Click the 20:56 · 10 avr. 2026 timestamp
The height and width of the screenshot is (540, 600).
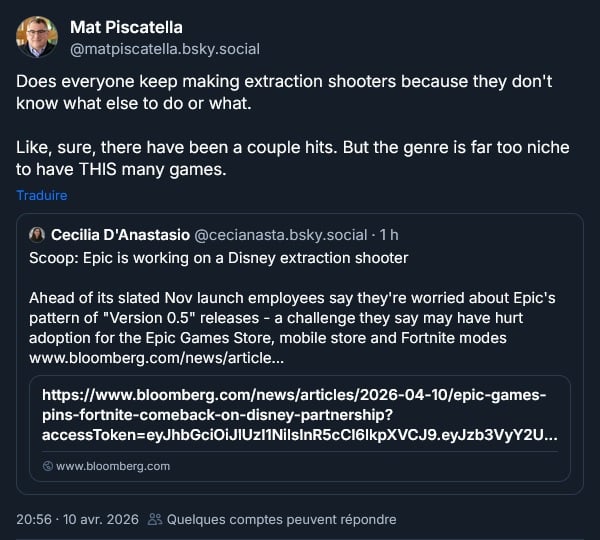tap(77, 519)
